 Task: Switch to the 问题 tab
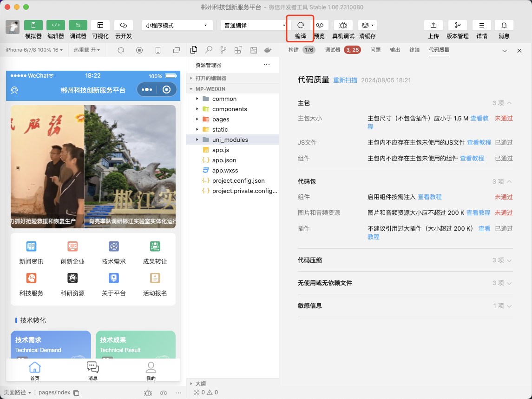pyautogui.click(x=375, y=50)
